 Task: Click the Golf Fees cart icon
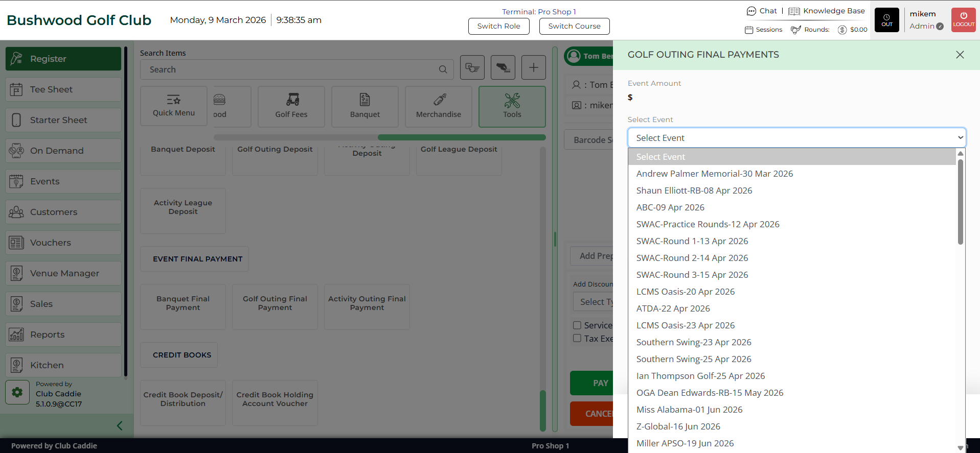(x=291, y=100)
